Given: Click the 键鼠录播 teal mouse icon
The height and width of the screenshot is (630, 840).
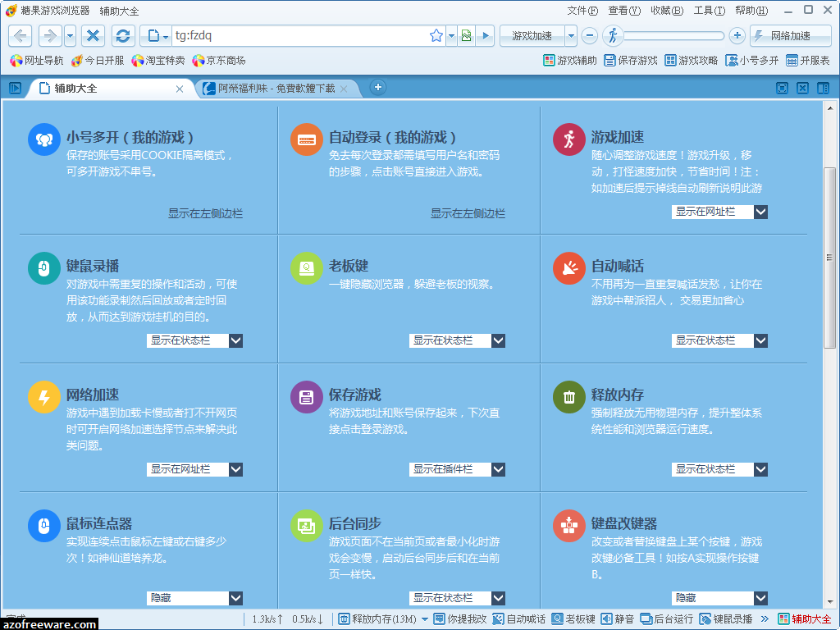Looking at the screenshot, I should tap(44, 268).
